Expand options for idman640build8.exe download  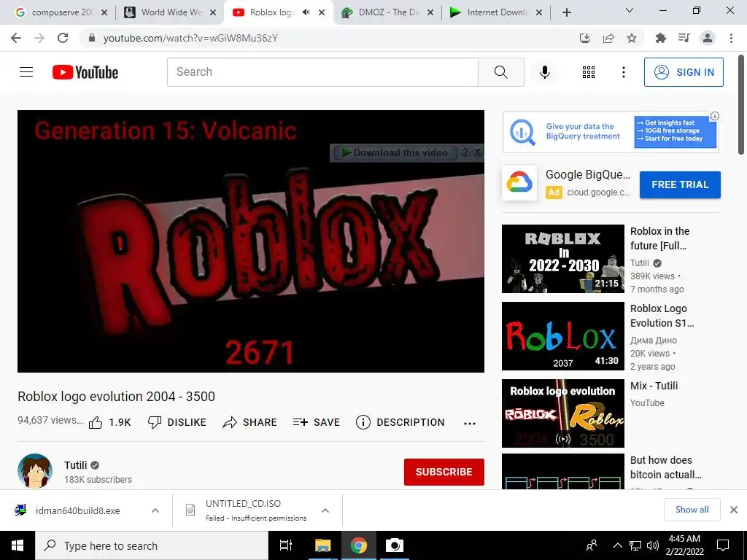155,510
